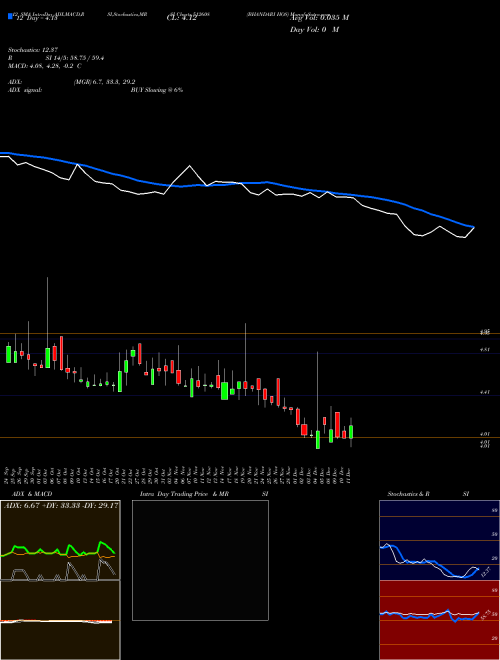This screenshot has height=660, width=500.
Task: Select the "Avg Vol: 0.035 M" text
Action: pos(319,18)
